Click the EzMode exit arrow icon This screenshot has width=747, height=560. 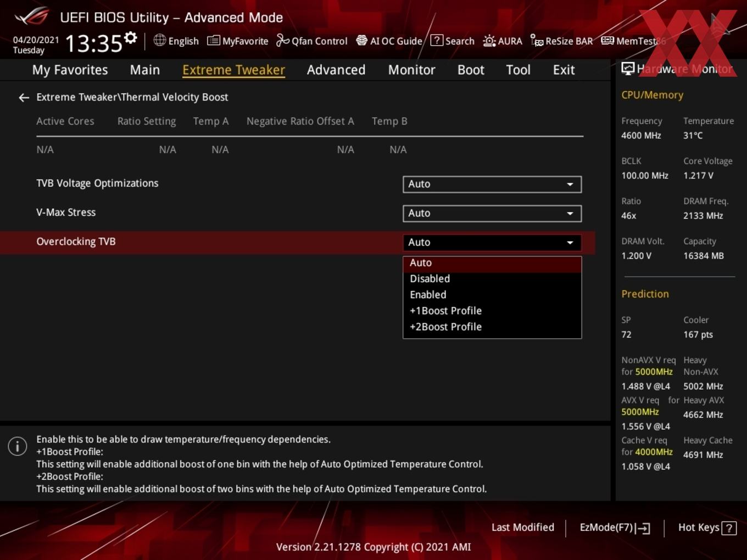(x=644, y=528)
